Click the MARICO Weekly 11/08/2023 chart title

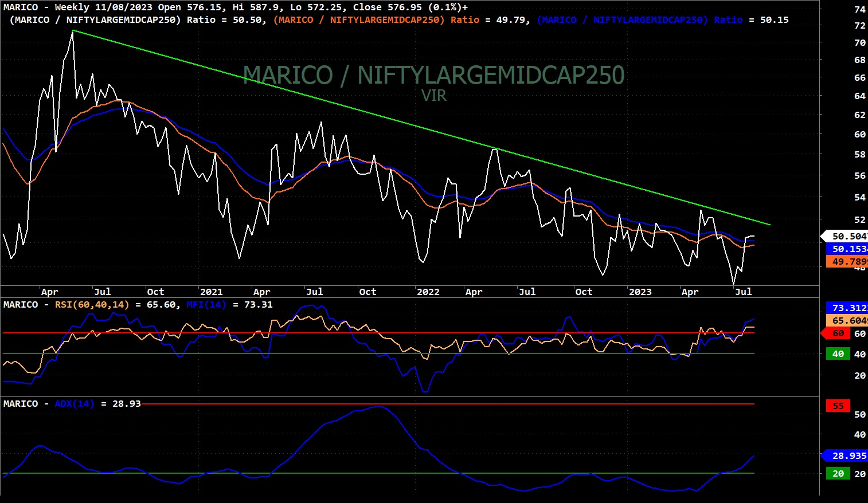pyautogui.click(x=236, y=7)
